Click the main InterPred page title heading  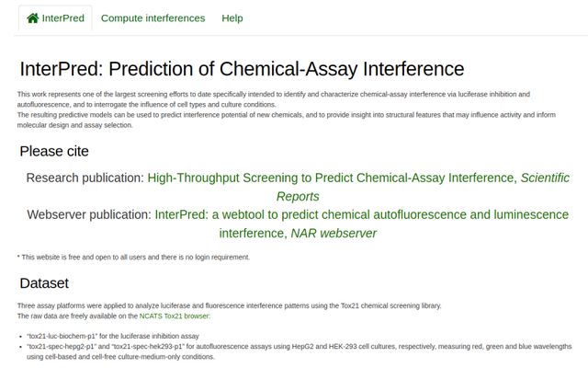(x=242, y=69)
